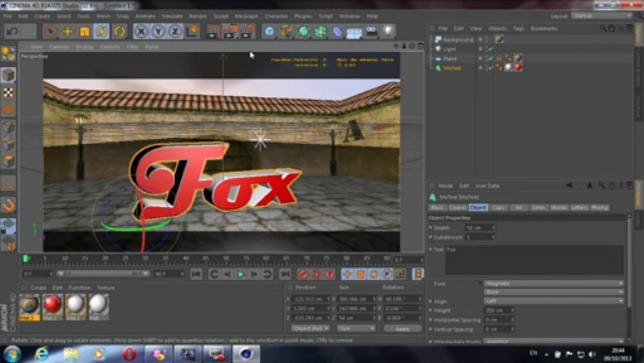The height and width of the screenshot is (363, 644).
Task: Open Edit Render Settings icon
Action: coord(247,32)
